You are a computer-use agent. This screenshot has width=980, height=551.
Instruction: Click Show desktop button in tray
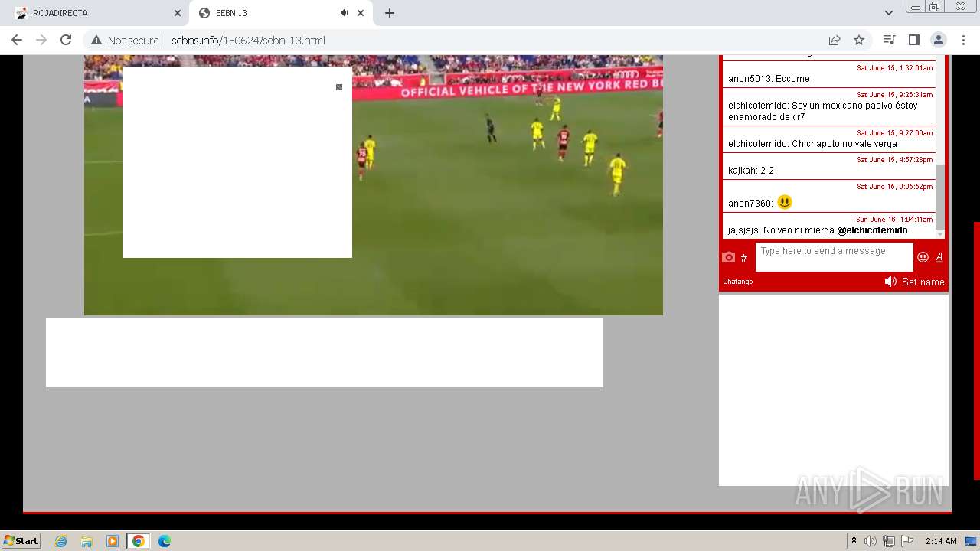coord(972,541)
